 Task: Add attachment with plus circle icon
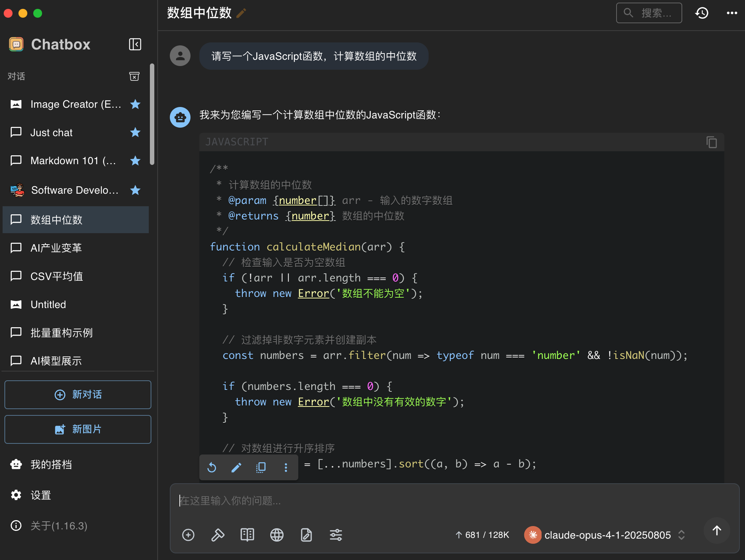188,535
